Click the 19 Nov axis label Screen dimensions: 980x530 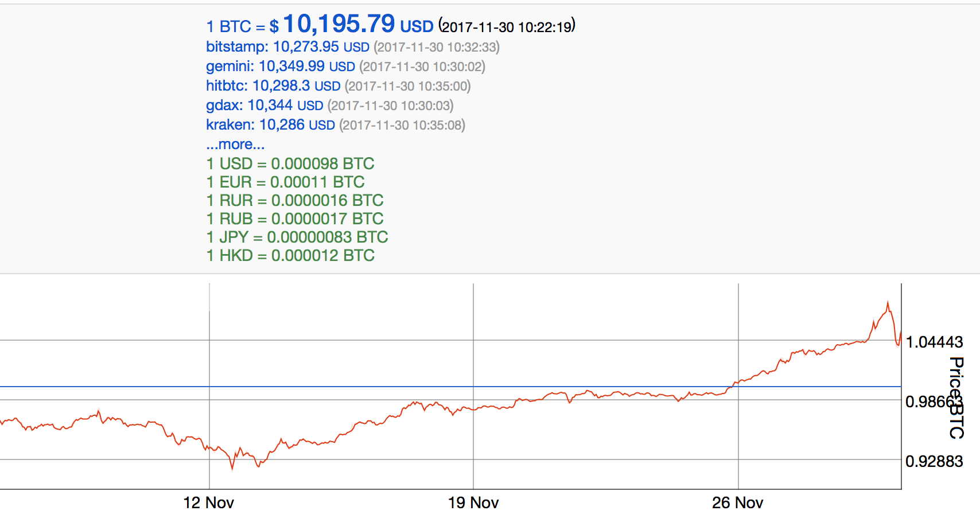[473, 503]
